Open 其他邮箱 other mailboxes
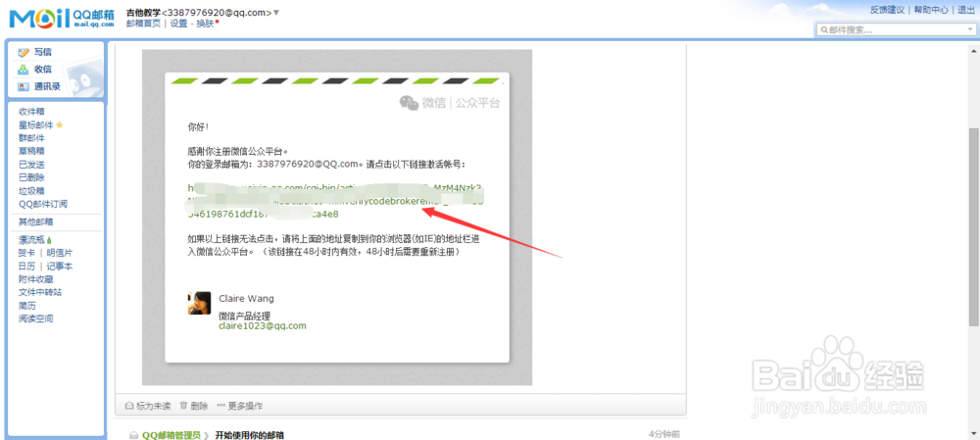The height and width of the screenshot is (440, 980). (35, 221)
